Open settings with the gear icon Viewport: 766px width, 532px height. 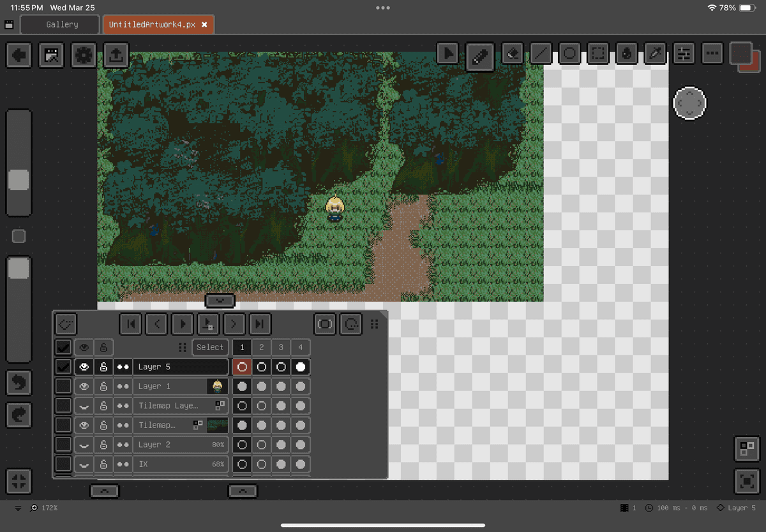tap(84, 55)
